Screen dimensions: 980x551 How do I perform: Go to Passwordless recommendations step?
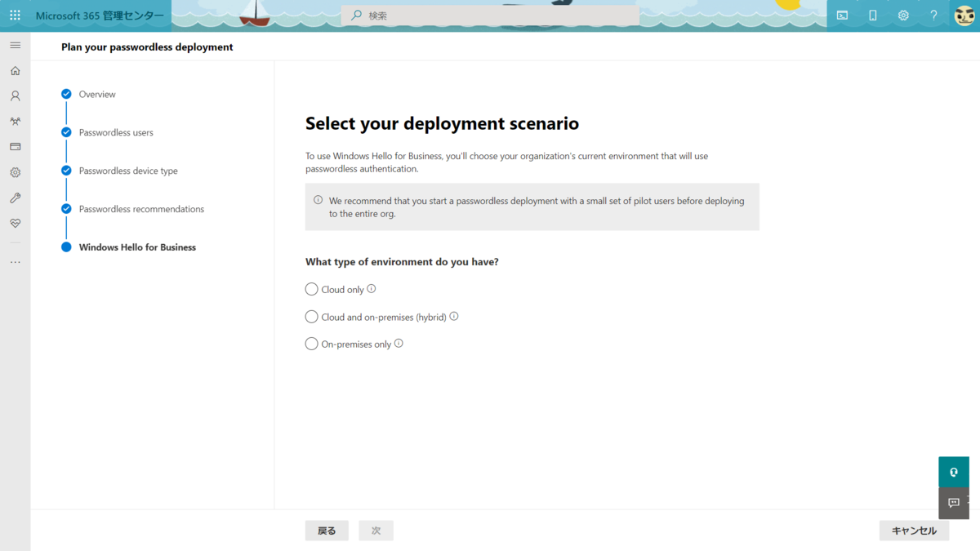coord(141,209)
